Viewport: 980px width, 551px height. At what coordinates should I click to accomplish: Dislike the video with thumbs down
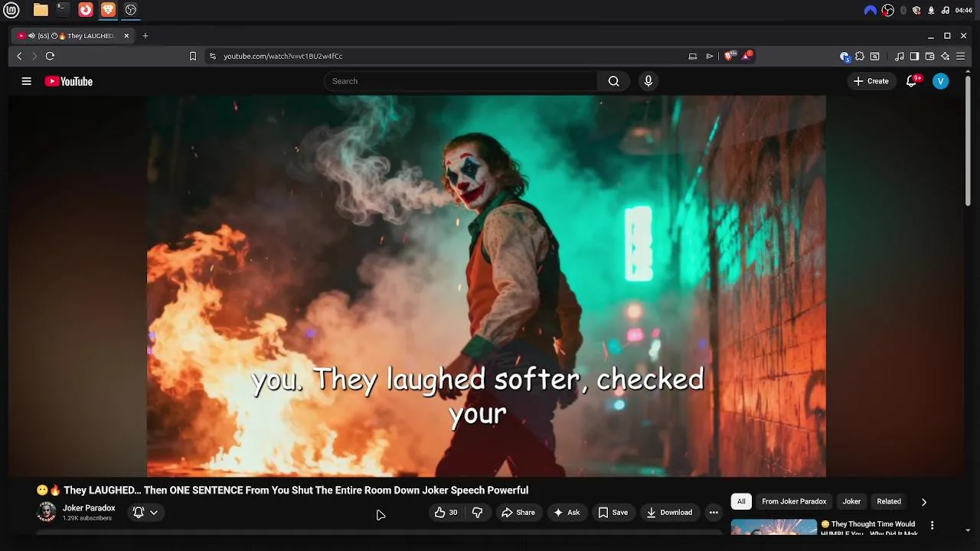click(478, 513)
